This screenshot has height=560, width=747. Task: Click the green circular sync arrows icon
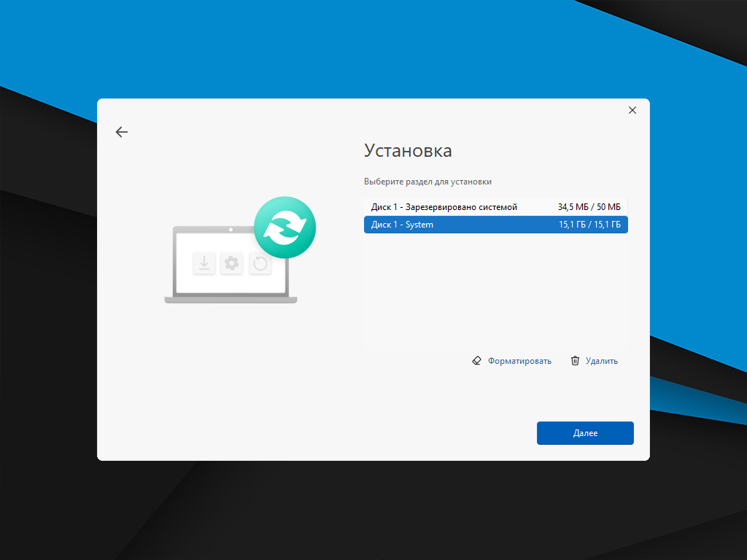coord(285,227)
